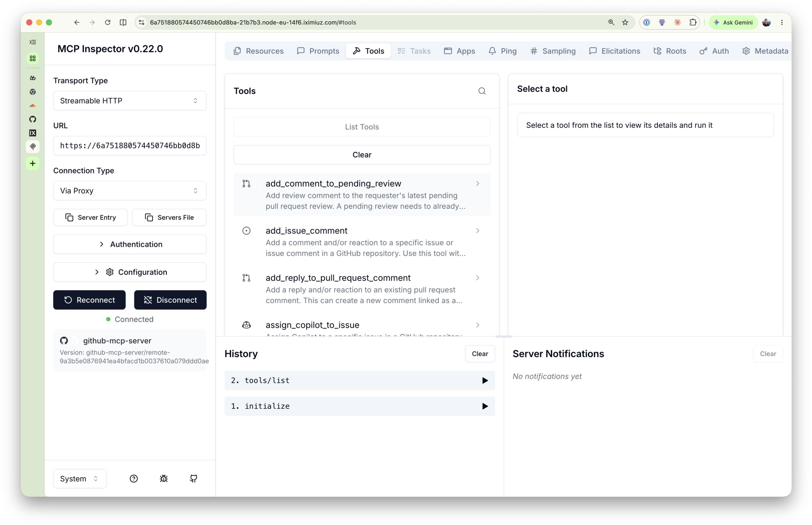The height and width of the screenshot is (525, 812).
Task: Open the Connection Type Via Proxy dropdown
Action: click(x=130, y=190)
